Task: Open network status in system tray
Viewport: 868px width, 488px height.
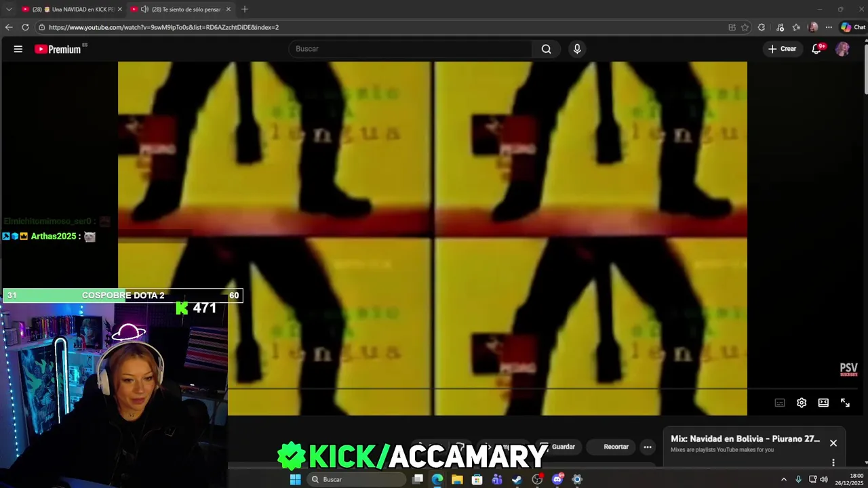Action: coord(812,479)
